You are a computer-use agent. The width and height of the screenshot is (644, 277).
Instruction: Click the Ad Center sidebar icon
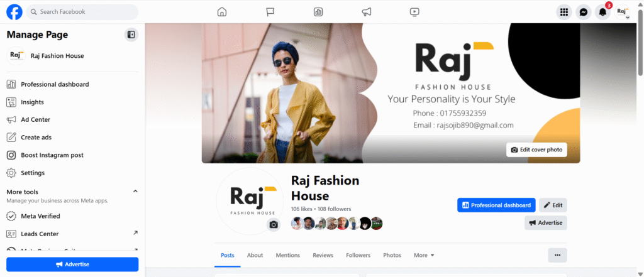click(x=11, y=120)
